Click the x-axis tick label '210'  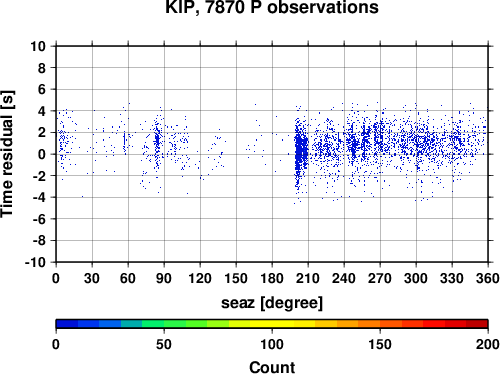[x=308, y=278]
